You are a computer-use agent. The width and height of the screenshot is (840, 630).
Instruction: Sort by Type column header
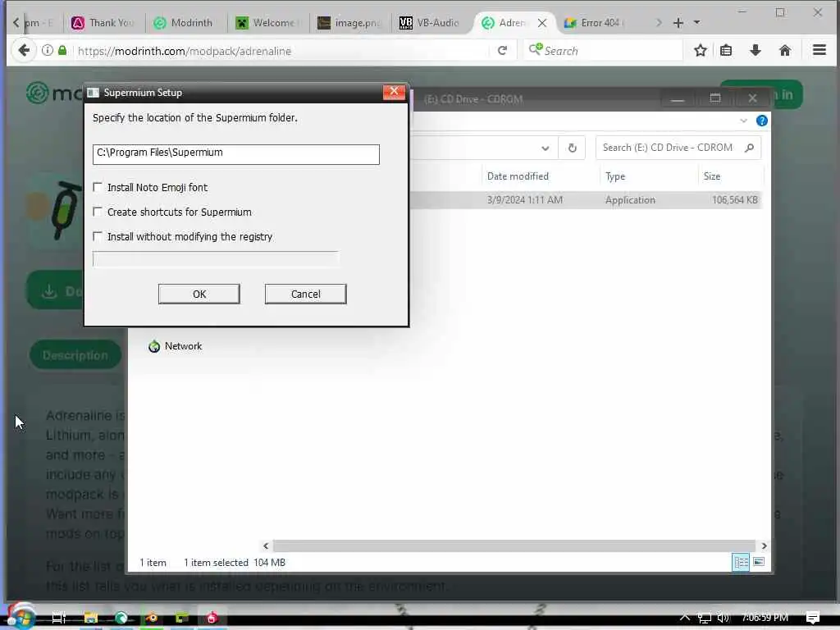pos(615,176)
